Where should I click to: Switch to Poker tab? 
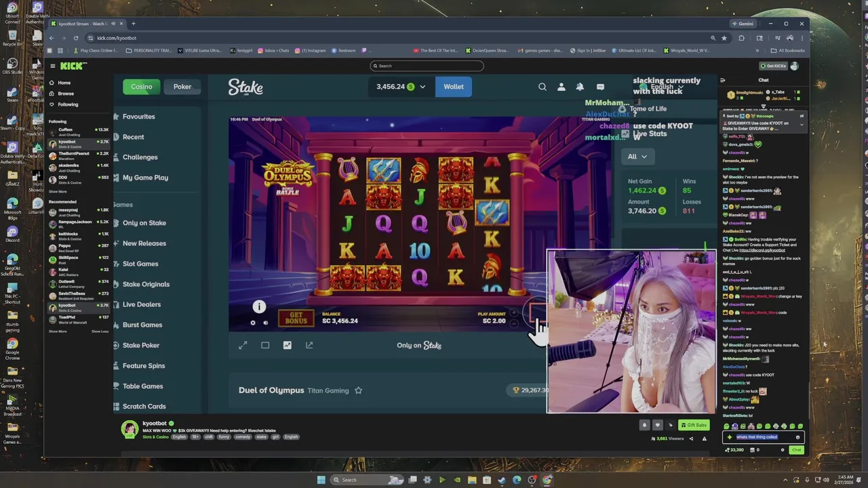coord(182,87)
